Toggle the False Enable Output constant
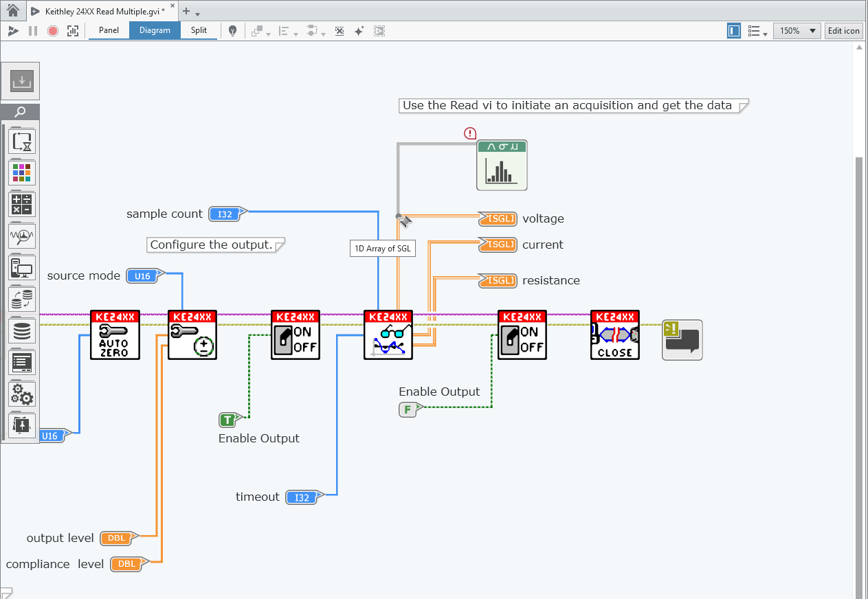The height and width of the screenshot is (599, 868). point(408,410)
